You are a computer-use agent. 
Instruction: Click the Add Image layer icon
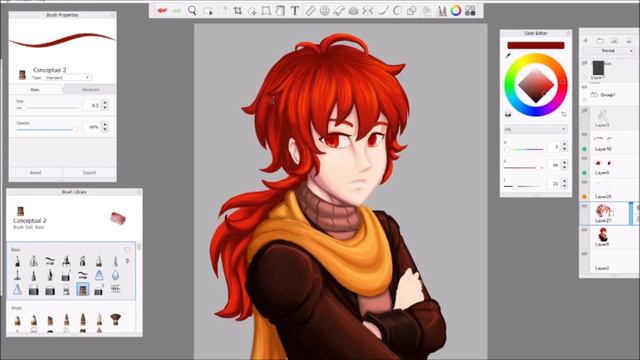[x=614, y=41]
